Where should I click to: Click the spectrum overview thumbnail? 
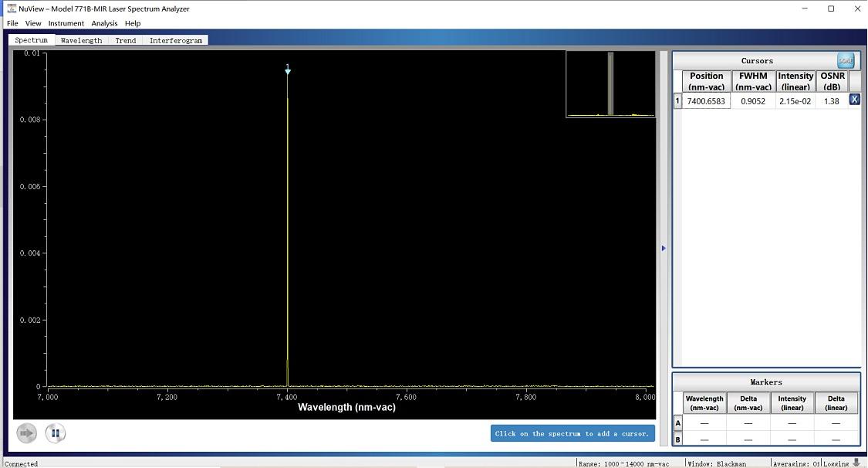[x=610, y=84]
